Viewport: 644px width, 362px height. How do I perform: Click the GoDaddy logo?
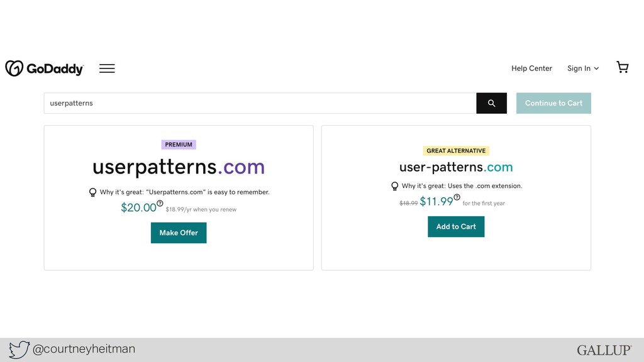click(45, 69)
